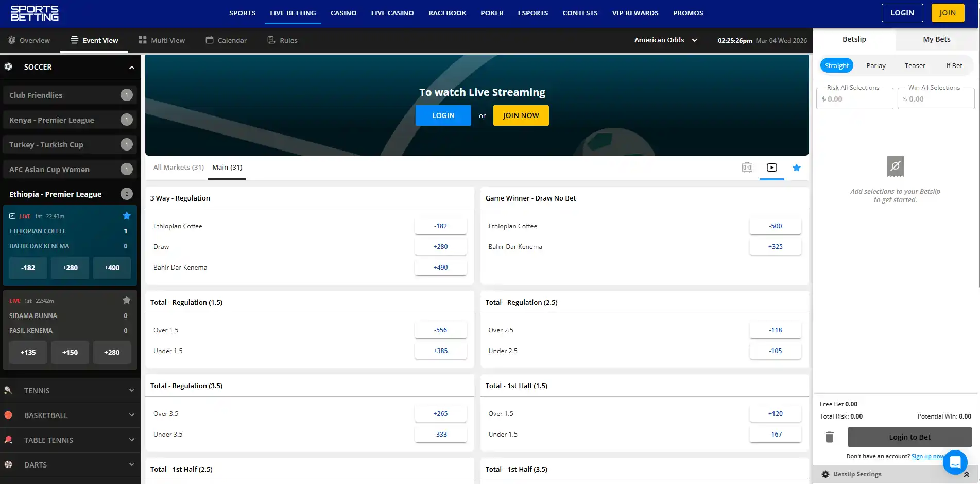Unfavorite the Ethiopian Coffee match star

point(127,216)
